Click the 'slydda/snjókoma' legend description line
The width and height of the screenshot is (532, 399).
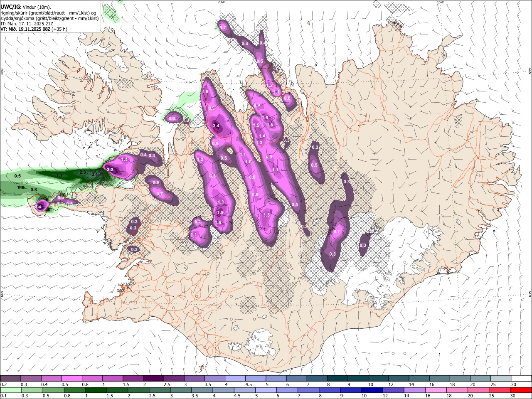[x=49, y=18]
